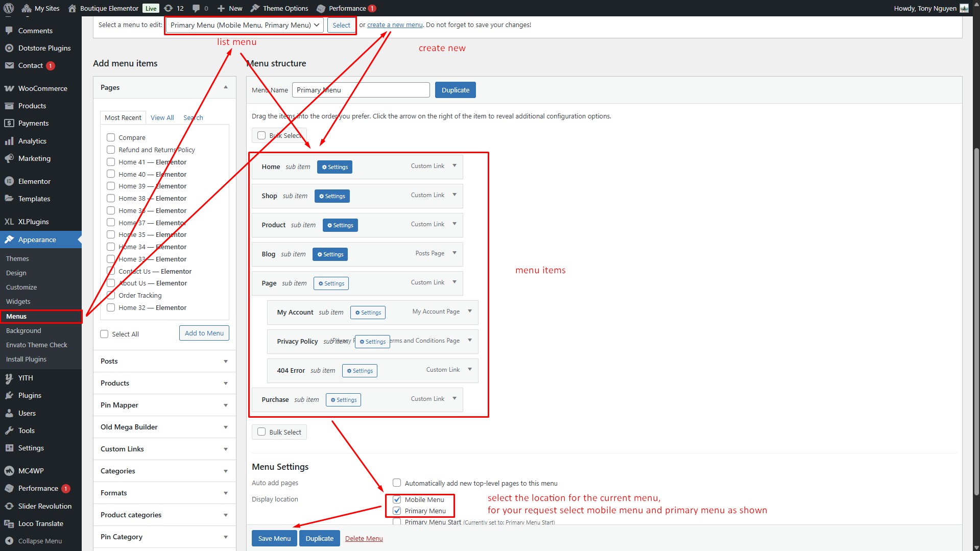Open Widgets submenu item
The height and width of the screenshot is (551, 980).
tap(18, 301)
